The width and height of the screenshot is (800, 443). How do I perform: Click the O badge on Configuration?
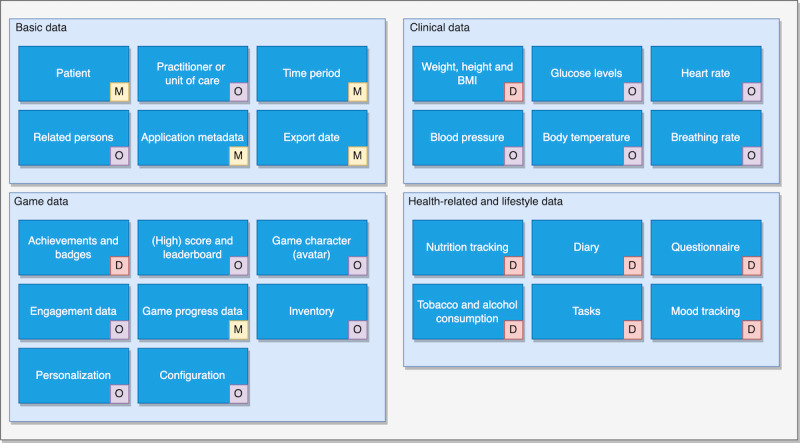(x=238, y=393)
